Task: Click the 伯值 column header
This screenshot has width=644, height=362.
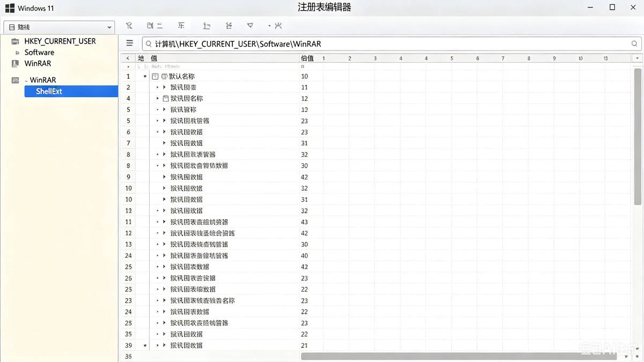Action: tap(307, 58)
